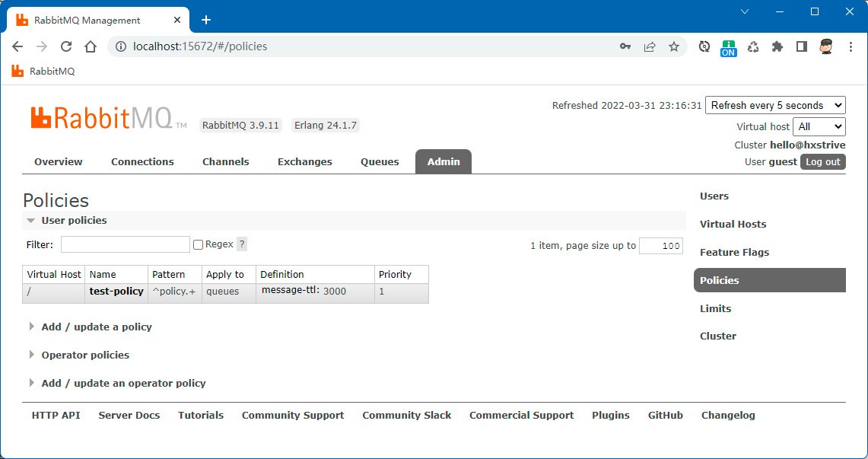868x459 pixels.
Task: Open the Plugins footer link
Action: click(x=611, y=416)
